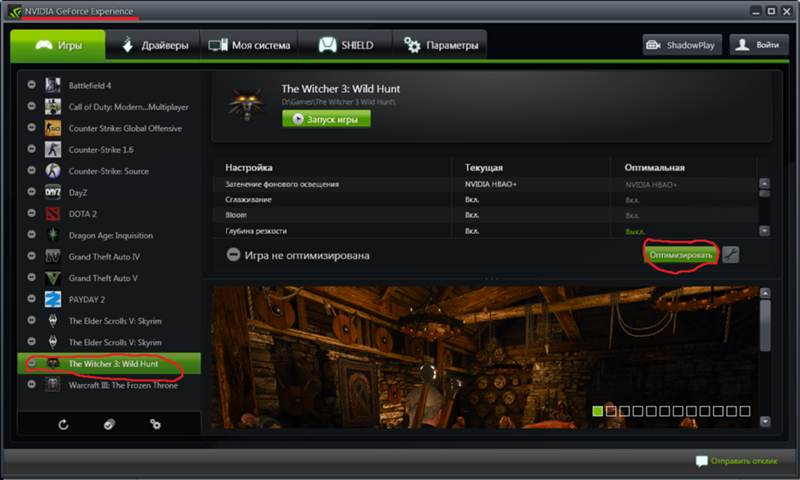Select Counter-Strike: Source game entry
Viewport: 800px width, 480px height.
tap(109, 171)
